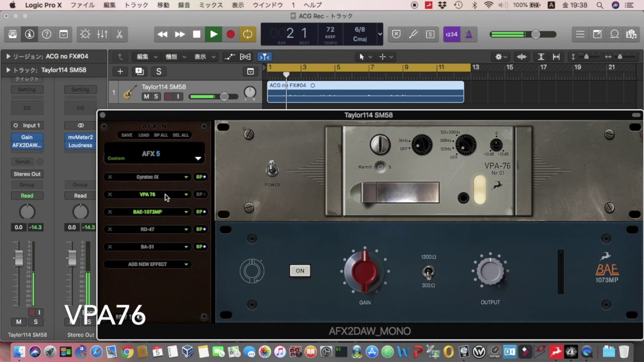Click DEL ALL in the AFX plugin

pos(181,135)
